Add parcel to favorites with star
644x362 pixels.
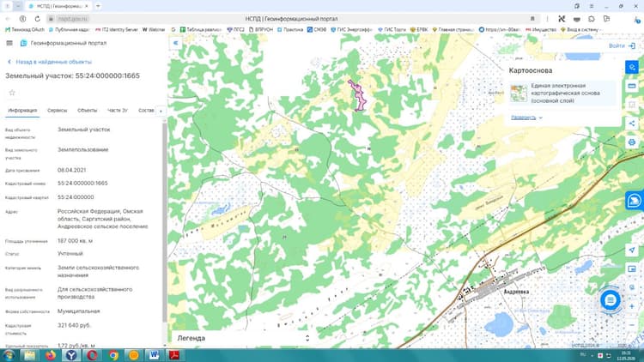12,93
